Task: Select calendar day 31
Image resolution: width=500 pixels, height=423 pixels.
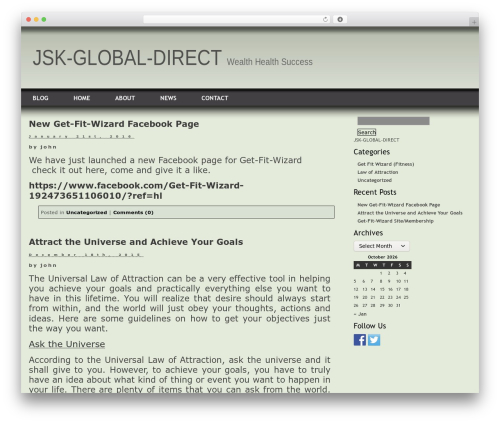Action: point(398,305)
